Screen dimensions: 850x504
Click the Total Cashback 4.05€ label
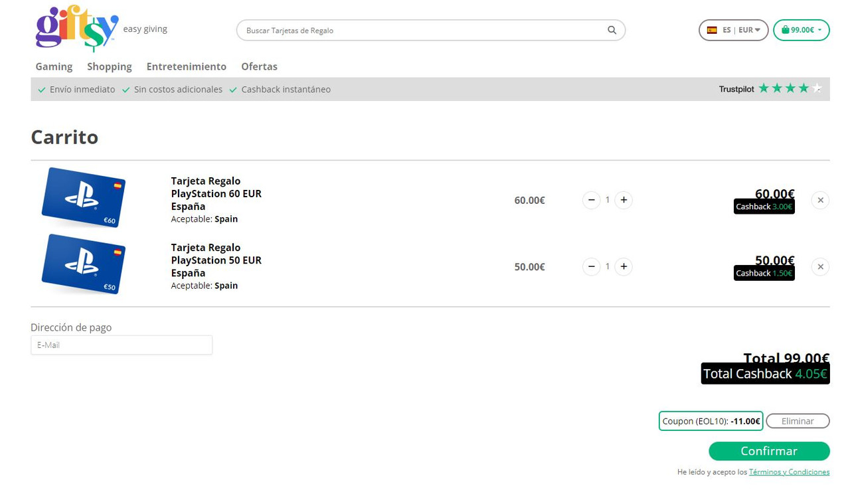pyautogui.click(x=765, y=374)
